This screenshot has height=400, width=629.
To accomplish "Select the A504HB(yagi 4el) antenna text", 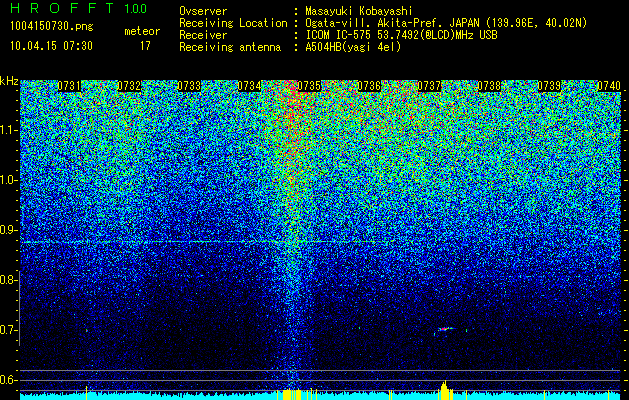I will [x=353, y=47].
